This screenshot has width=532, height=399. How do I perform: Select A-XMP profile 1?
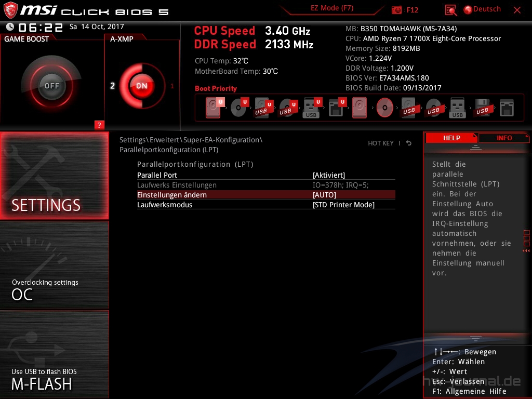(x=172, y=86)
